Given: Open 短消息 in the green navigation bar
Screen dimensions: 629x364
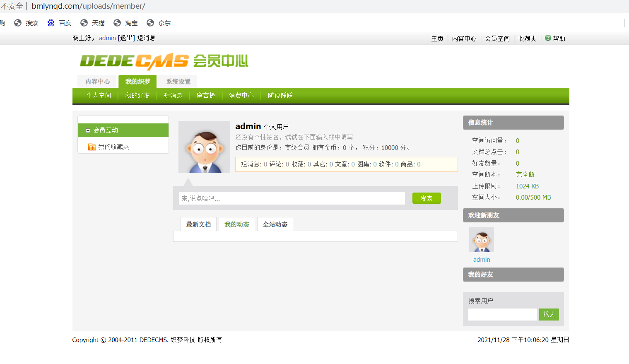Looking at the screenshot, I should [x=173, y=95].
